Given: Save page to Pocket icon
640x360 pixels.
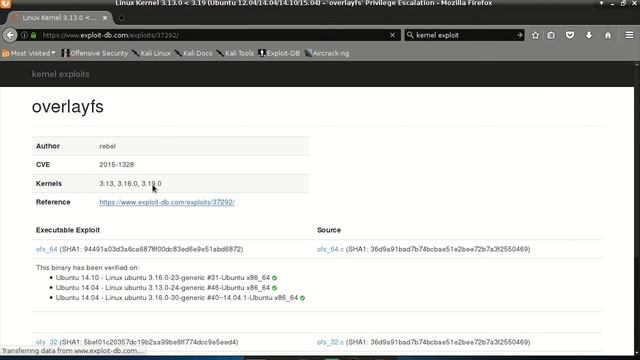Looking at the screenshot, I should 570,36.
